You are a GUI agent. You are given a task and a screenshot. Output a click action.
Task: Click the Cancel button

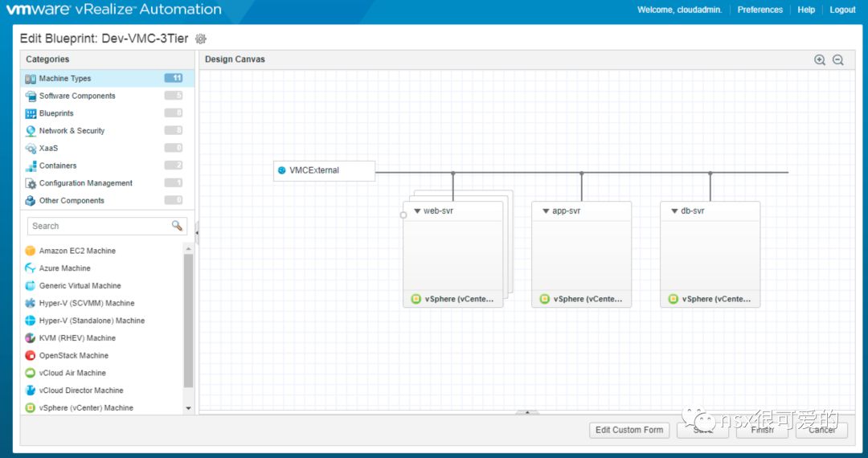[x=821, y=430]
